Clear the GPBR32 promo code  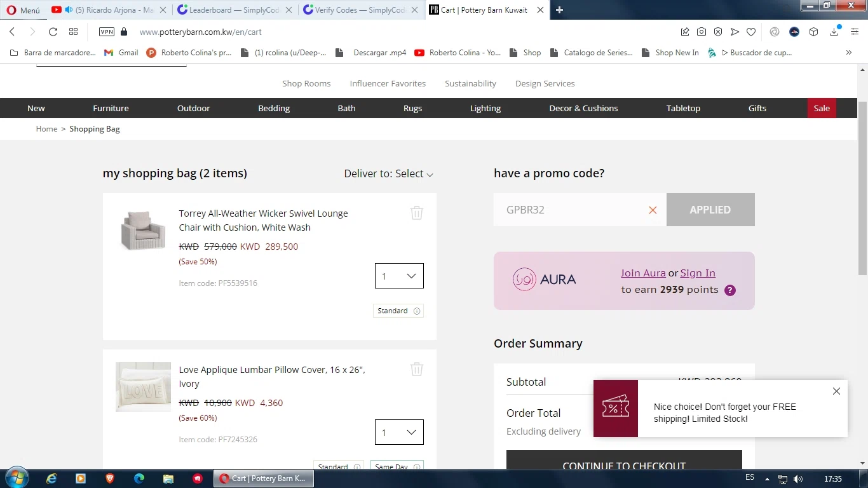[653, 210]
